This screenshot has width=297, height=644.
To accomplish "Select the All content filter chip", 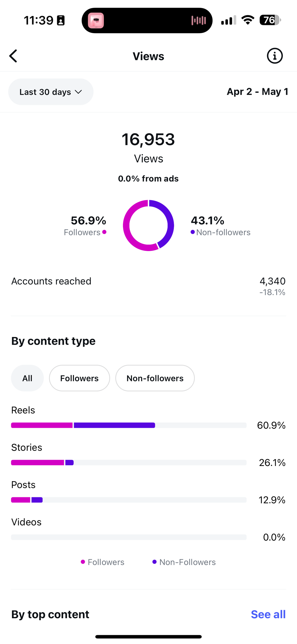I will coord(27,378).
